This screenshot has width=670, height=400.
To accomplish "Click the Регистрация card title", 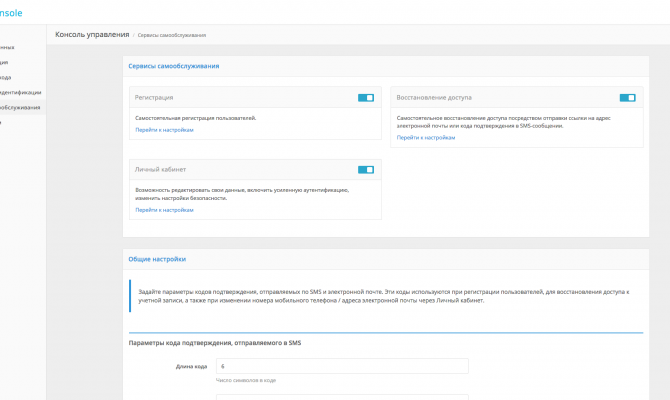I will (x=154, y=98).
